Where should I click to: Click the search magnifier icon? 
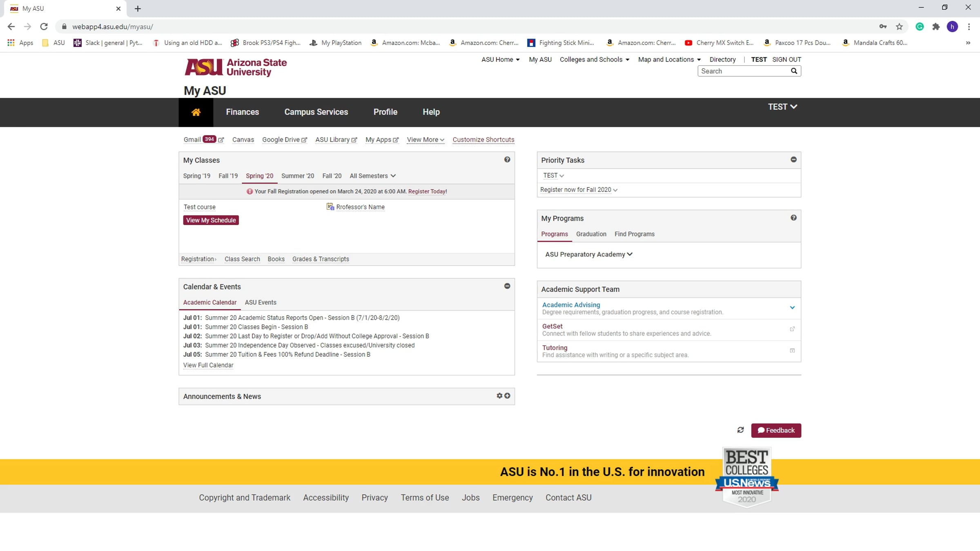click(794, 71)
